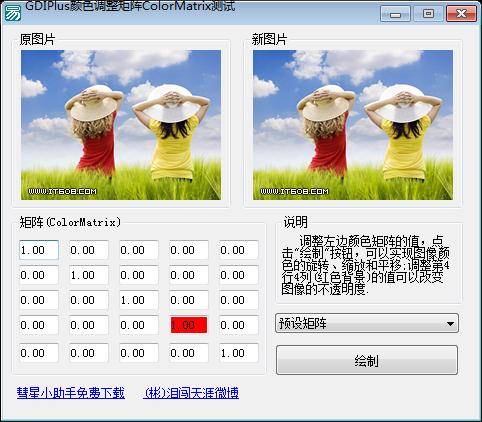Click the dropdown arrow of the preset matrix combo box
The image size is (482, 422).
[450, 323]
